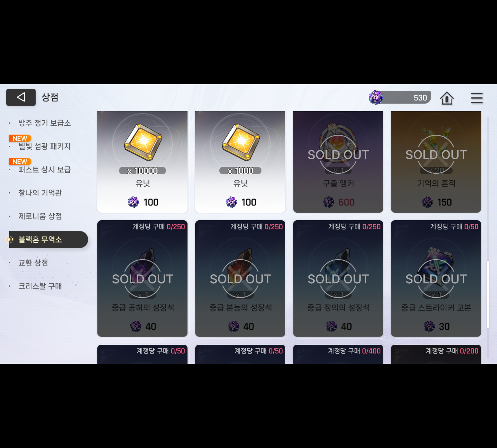Switch to 제로니움 상점 tab
Viewport: 497px width, 448px height.
coord(40,216)
